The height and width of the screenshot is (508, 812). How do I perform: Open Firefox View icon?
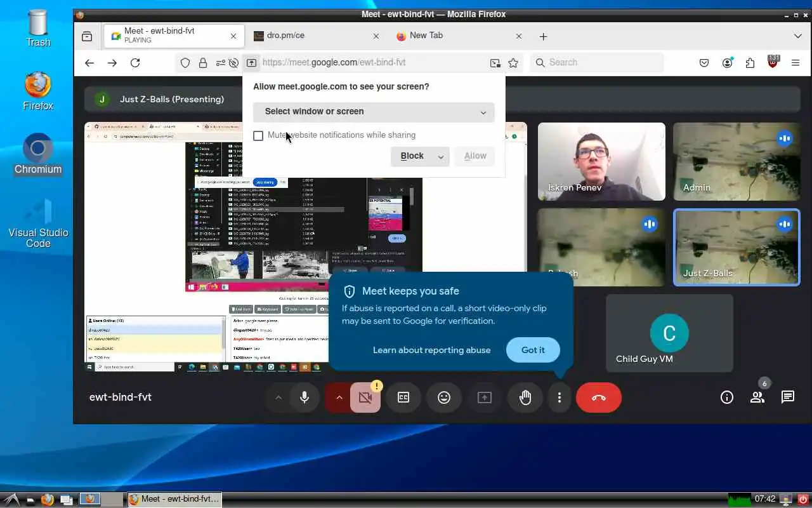pyautogui.click(x=87, y=36)
